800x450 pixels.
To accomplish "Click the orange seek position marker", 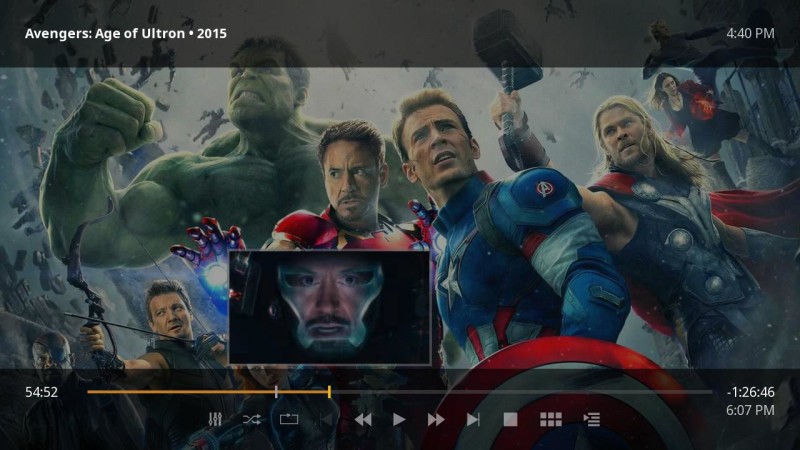I will pos(329,392).
